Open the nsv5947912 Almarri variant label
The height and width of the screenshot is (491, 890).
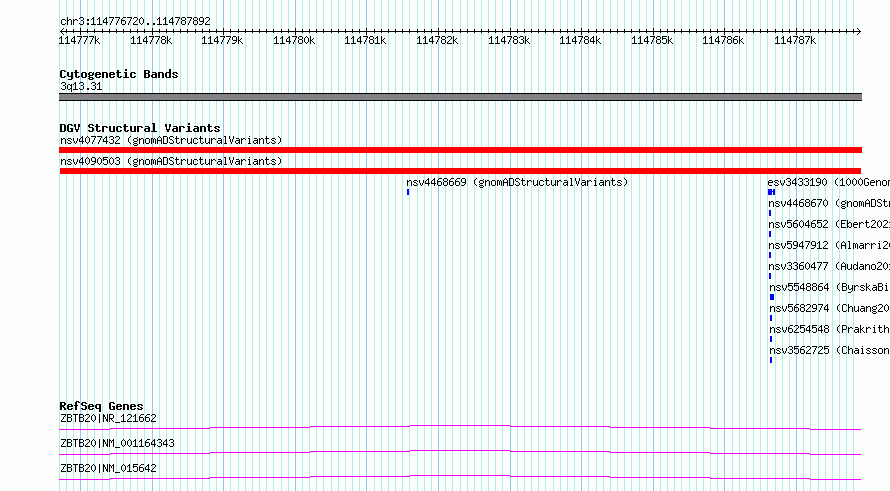click(x=829, y=245)
